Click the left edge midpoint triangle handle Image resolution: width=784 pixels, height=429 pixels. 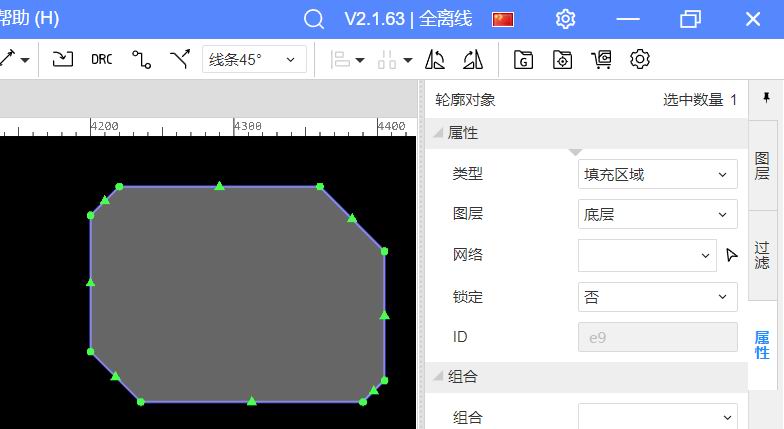tap(90, 282)
